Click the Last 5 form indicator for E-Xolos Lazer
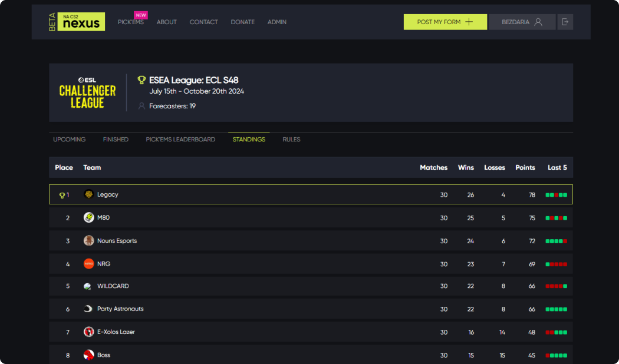619x364 pixels. tap(557, 332)
